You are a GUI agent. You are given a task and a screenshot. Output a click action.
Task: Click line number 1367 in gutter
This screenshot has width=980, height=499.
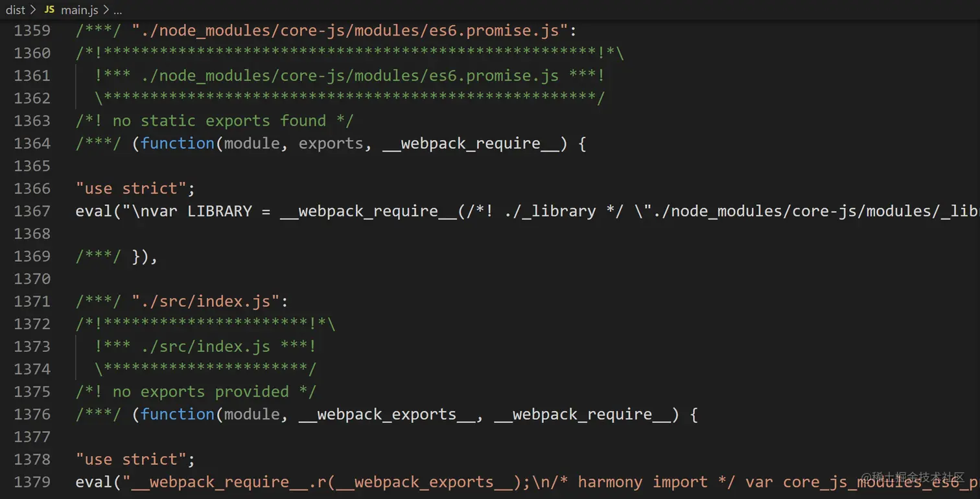[32, 211]
